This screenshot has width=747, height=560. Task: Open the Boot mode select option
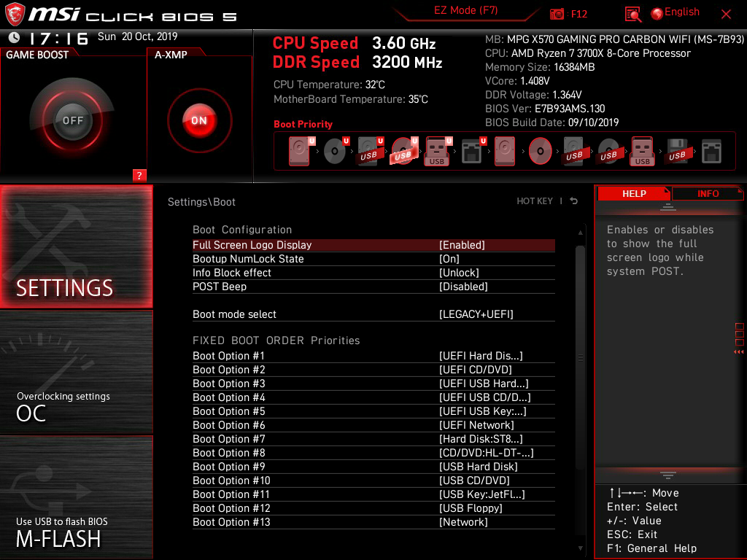pyautogui.click(x=373, y=314)
